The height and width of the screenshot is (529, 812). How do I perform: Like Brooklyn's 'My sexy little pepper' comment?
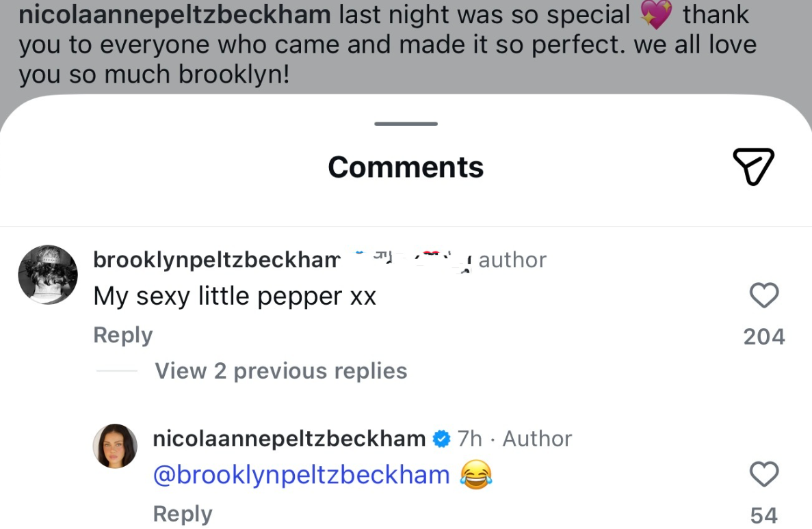pos(764,296)
